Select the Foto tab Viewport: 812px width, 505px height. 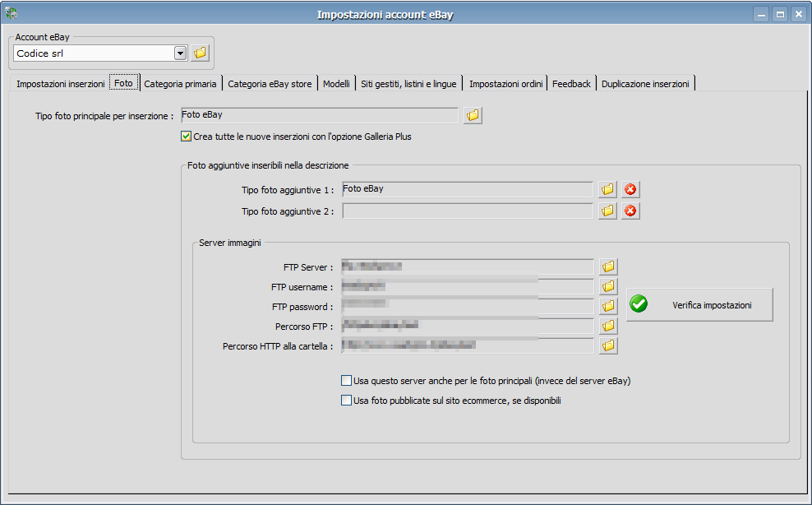(x=124, y=83)
